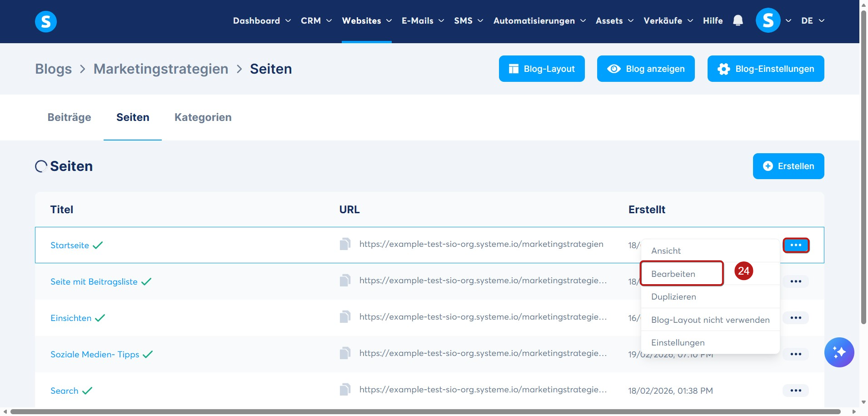Image resolution: width=868 pixels, height=416 pixels.
Task: Click the systeme.io logo in the header
Action: [46, 21]
